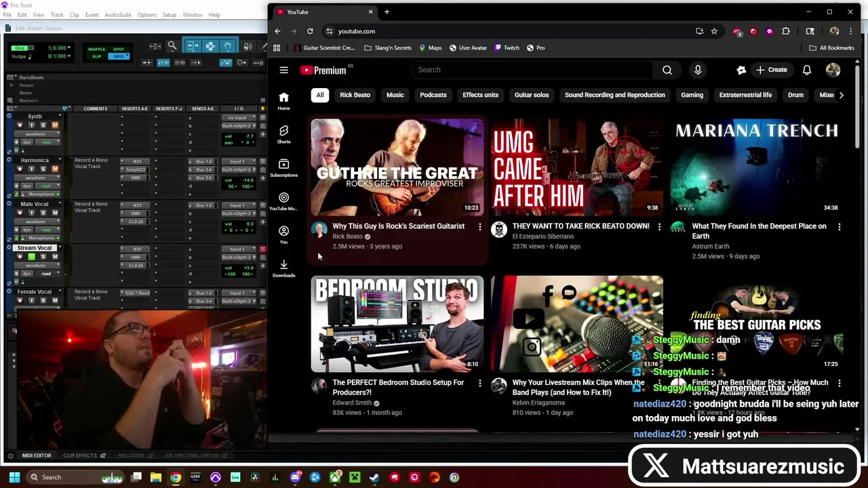Record-enable the Male Vocal track
This screenshot has width=868, height=488.
20,213
